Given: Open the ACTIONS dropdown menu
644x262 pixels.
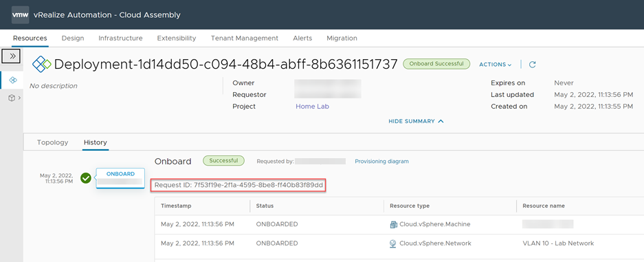Looking at the screenshot, I should [x=496, y=65].
